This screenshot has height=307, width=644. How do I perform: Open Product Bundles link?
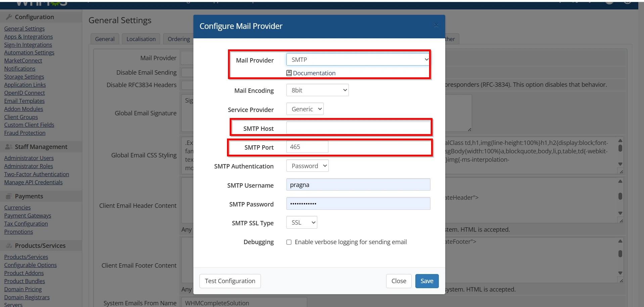point(25,281)
